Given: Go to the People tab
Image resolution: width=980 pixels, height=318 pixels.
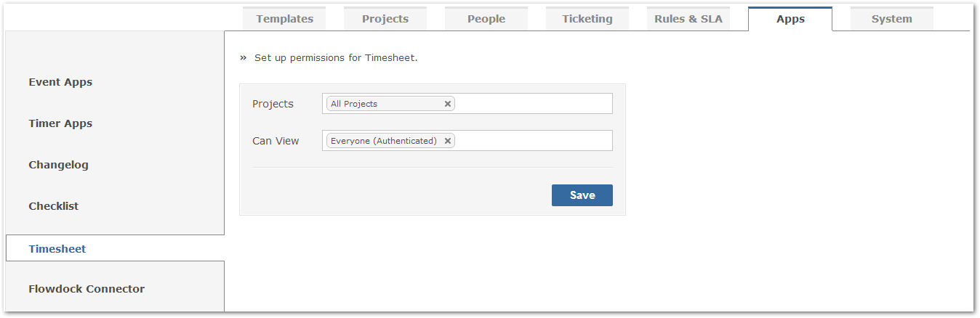Looking at the screenshot, I should click(486, 19).
